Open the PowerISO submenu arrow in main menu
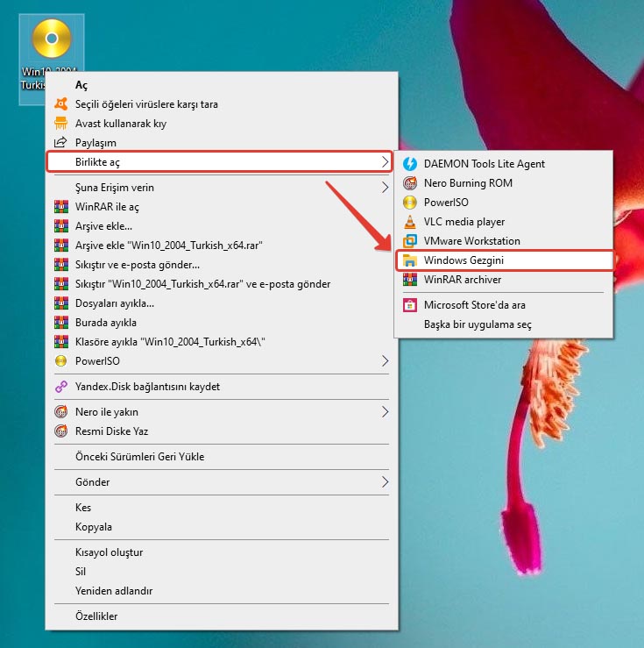644x648 pixels. click(384, 360)
